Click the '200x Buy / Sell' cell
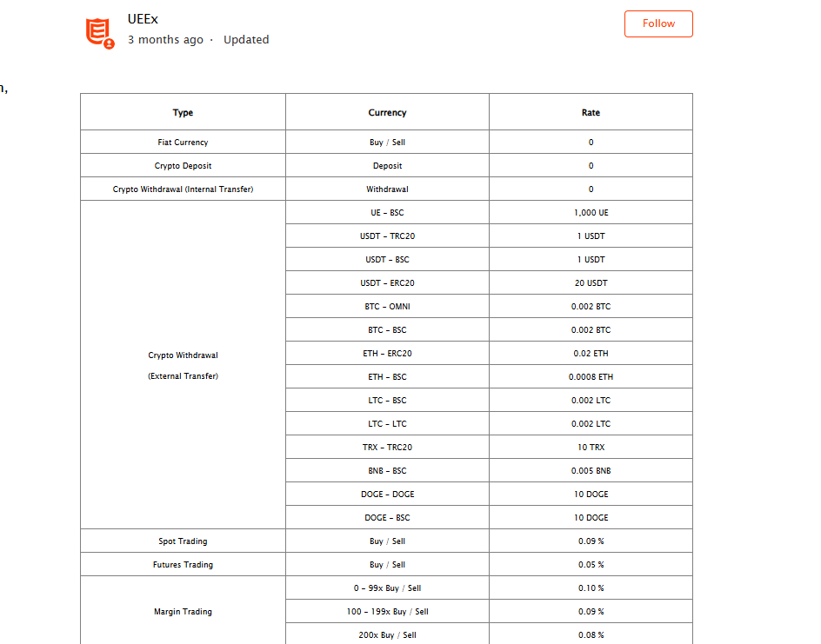The width and height of the screenshot is (821, 644). pos(387,635)
